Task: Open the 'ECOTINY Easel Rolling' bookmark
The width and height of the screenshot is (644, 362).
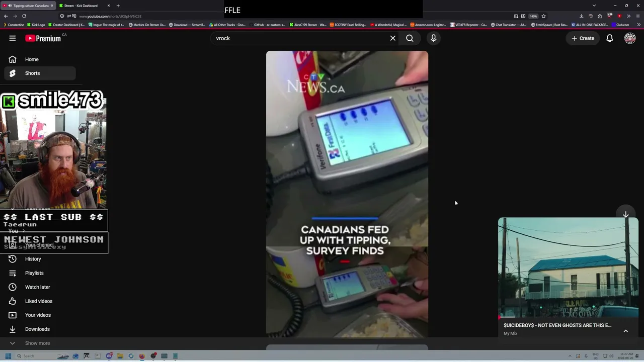Action: pyautogui.click(x=348, y=25)
